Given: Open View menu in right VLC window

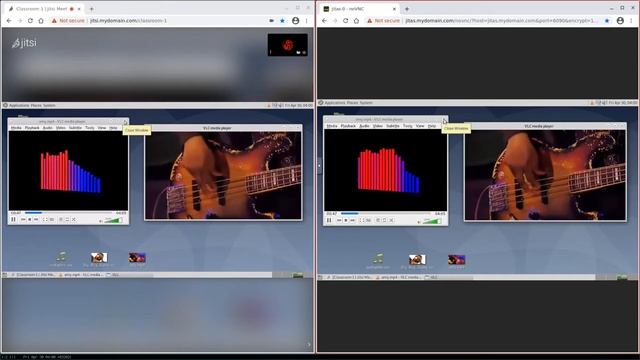Looking at the screenshot, I should (x=420, y=126).
